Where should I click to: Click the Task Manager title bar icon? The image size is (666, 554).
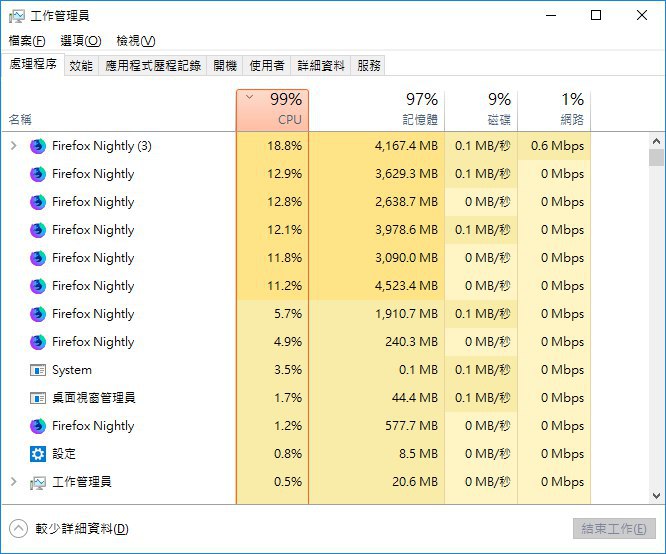pyautogui.click(x=17, y=16)
